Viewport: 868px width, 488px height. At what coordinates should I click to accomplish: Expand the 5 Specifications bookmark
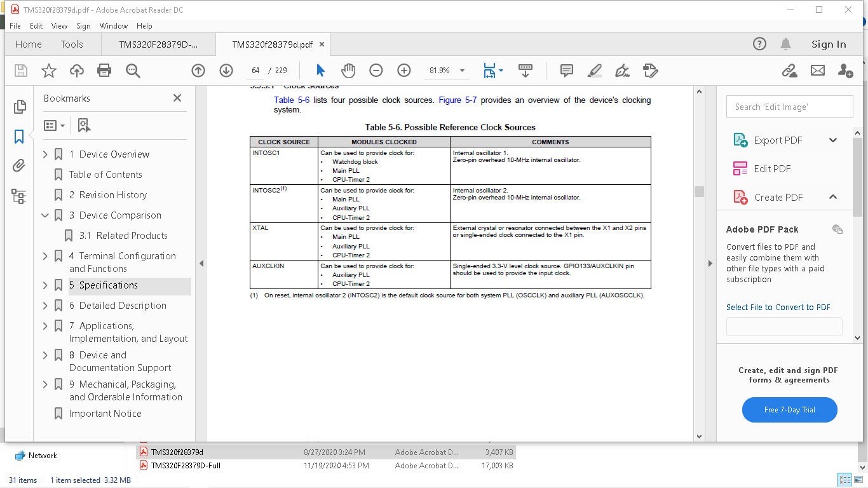pyautogui.click(x=45, y=285)
